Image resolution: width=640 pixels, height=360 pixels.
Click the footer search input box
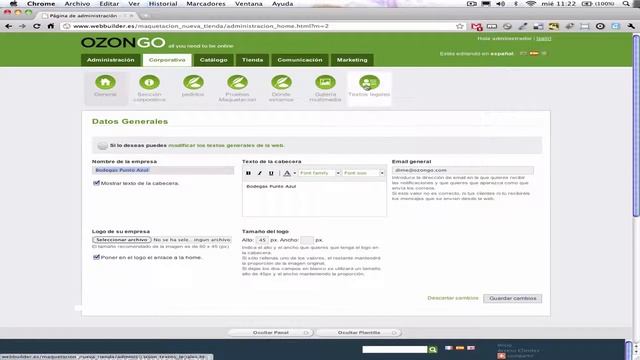click(395, 349)
